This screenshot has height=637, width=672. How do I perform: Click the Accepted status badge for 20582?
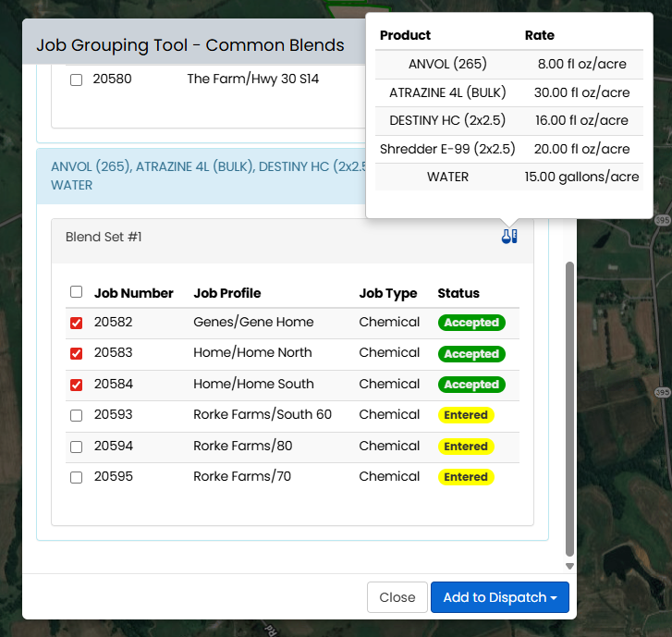point(470,323)
